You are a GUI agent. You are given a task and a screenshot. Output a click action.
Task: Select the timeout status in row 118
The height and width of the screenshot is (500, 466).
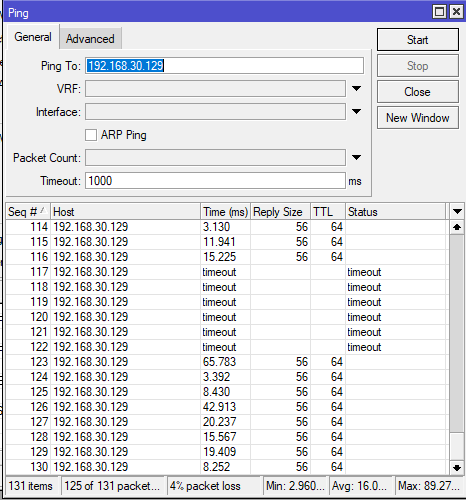[396, 287]
